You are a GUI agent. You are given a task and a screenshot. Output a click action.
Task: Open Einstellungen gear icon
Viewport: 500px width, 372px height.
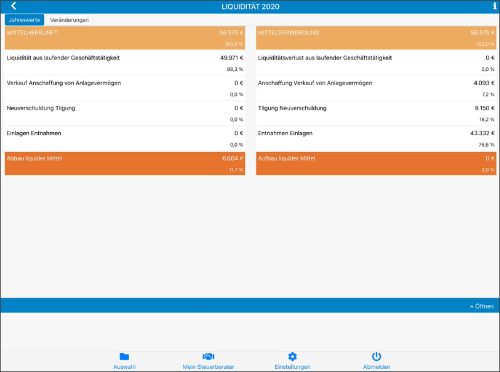point(292,356)
